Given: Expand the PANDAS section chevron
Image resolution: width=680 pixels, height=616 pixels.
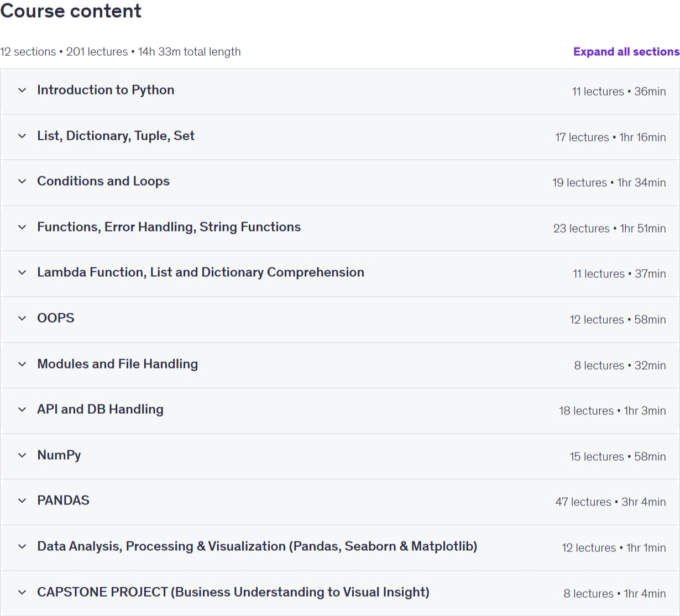Looking at the screenshot, I should click(x=22, y=501).
